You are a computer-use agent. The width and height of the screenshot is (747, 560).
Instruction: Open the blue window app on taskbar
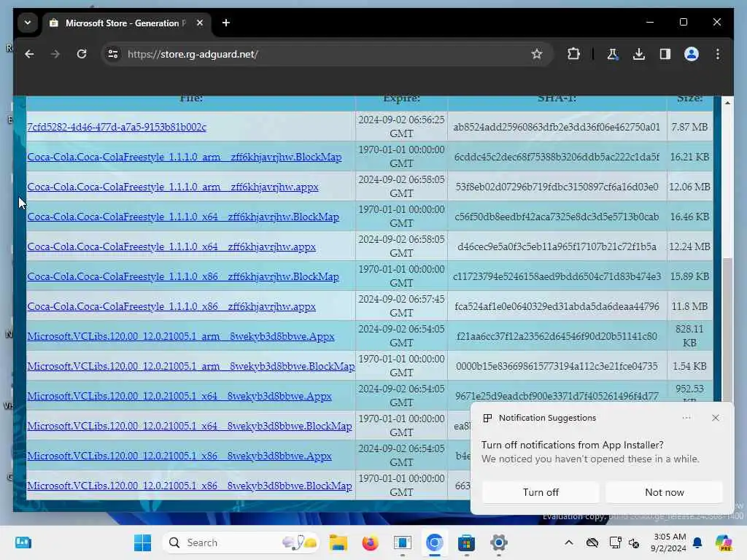[403, 542]
